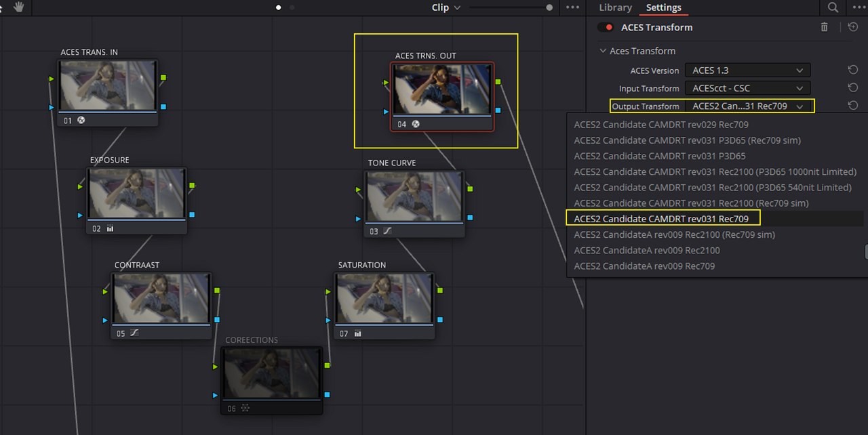Click blue key output of ACES TRANS. IN node
868x435 pixels.
coord(163,107)
